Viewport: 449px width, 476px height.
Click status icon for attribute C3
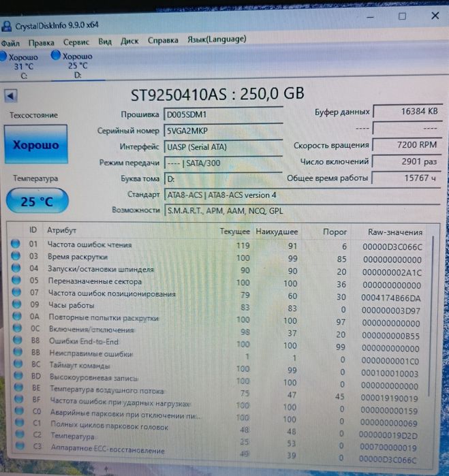click(20, 445)
